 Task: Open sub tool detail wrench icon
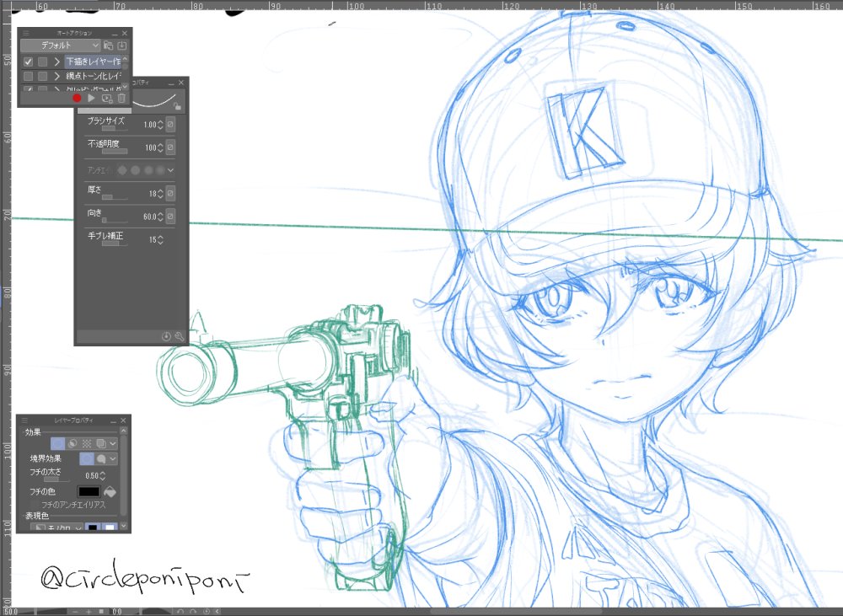tap(180, 336)
